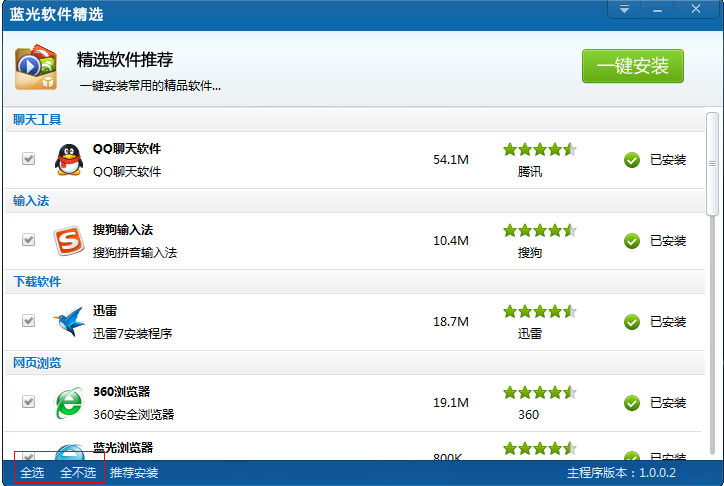Click the green installed check for 360浏览器
This screenshot has width=724, height=486.
click(632, 403)
